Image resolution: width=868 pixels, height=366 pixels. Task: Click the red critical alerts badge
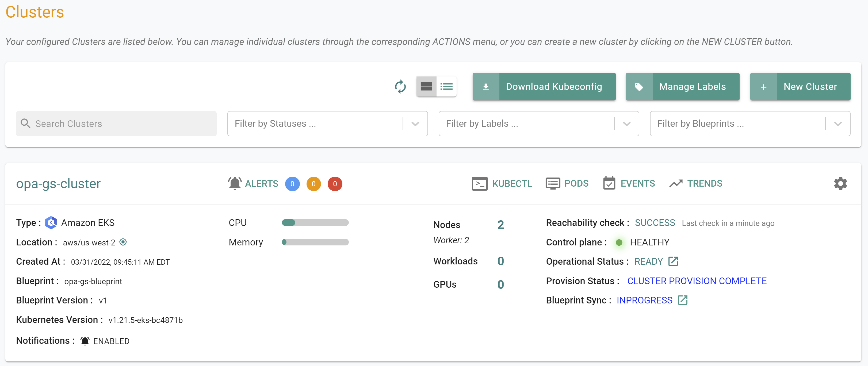coord(335,184)
